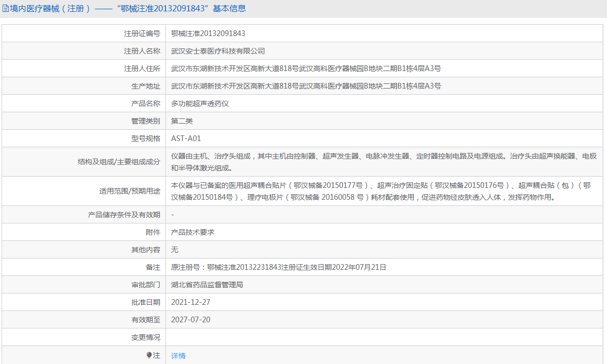Click the 结构及组成/主要组成成分 label
The height and width of the screenshot is (364, 607).
(x=119, y=162)
